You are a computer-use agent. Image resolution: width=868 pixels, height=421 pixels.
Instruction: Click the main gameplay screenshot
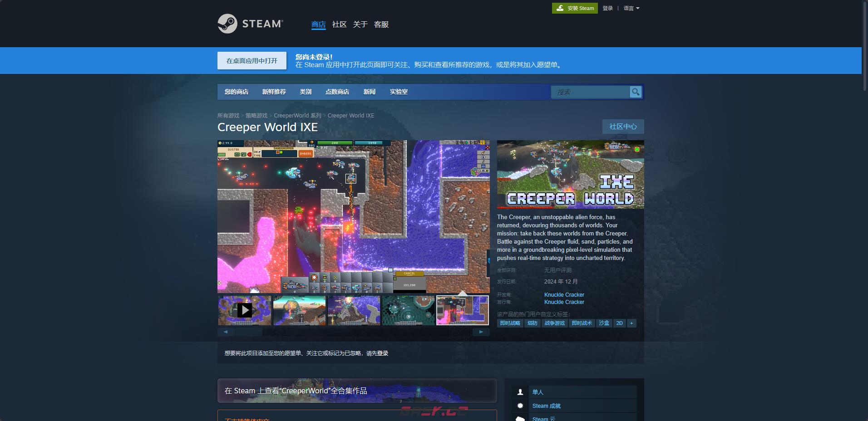[354, 216]
